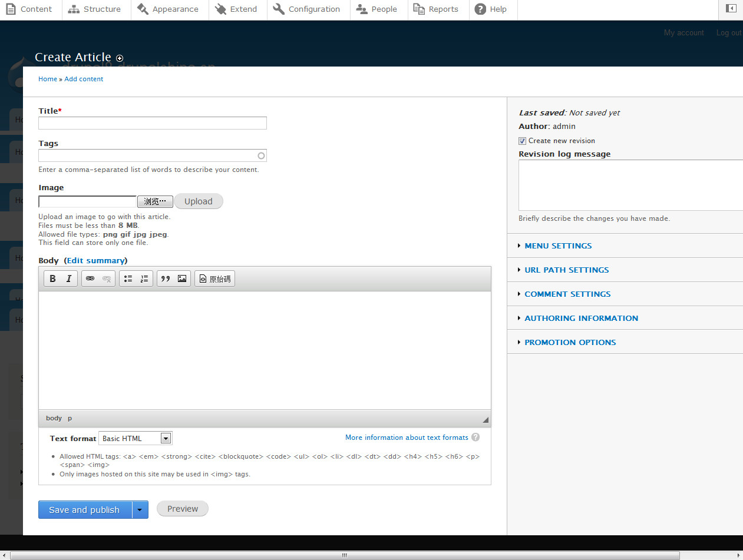The height and width of the screenshot is (560, 743).
Task: Click the Edit summary link next to Body
Action: click(95, 260)
